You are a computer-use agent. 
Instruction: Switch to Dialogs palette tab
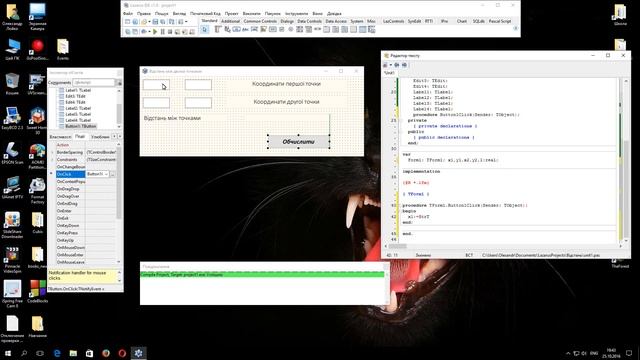pyautogui.click(x=287, y=21)
